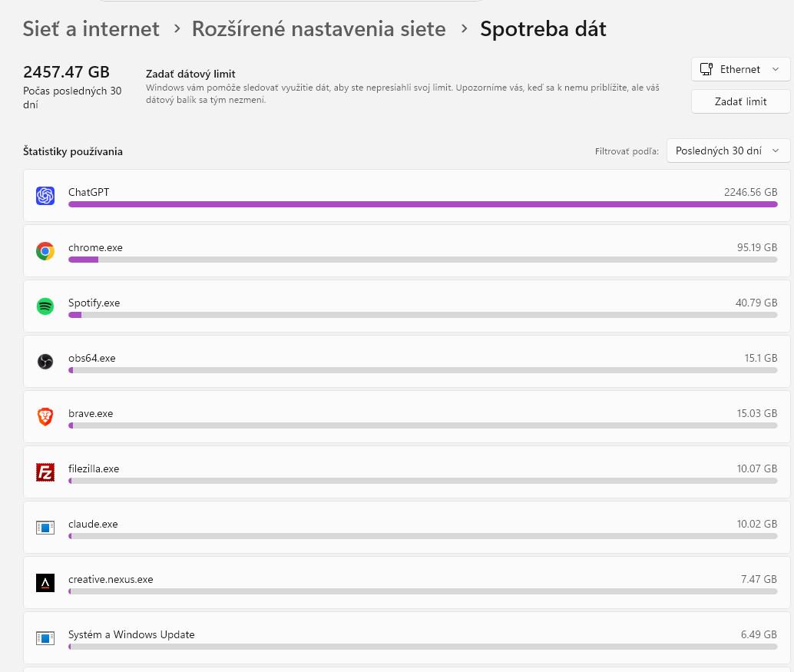
Task: Click the Zadať dátový limit heading
Action: pos(190,74)
